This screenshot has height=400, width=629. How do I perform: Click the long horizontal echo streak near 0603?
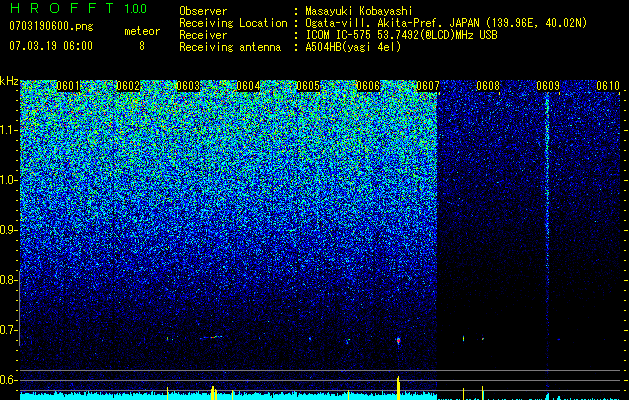pos(211,337)
